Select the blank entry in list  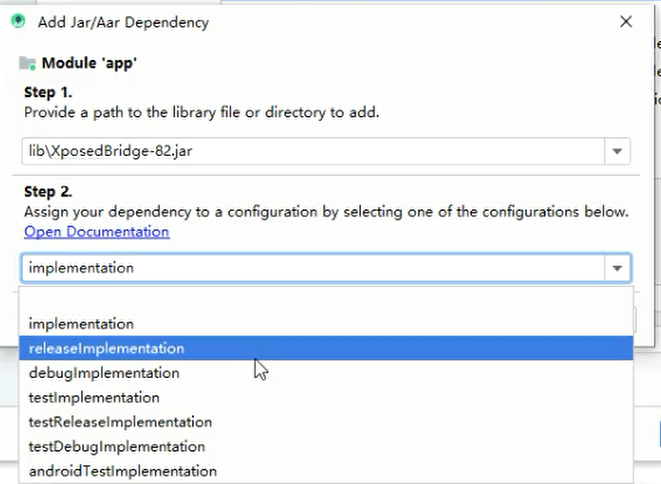(x=326, y=300)
